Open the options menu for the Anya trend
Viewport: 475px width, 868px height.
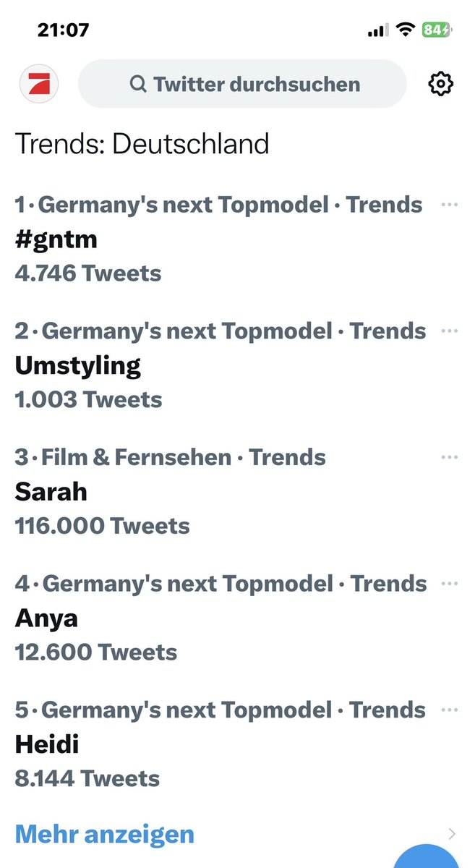tap(450, 583)
